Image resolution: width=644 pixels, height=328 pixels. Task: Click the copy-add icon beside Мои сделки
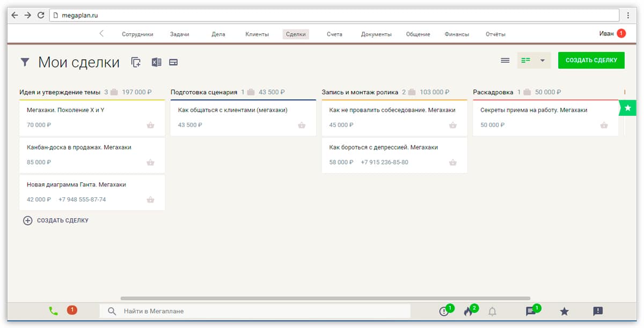tap(136, 62)
